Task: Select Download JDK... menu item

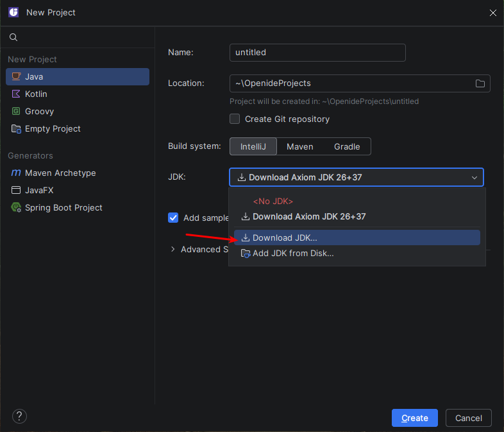Action: tap(357, 238)
